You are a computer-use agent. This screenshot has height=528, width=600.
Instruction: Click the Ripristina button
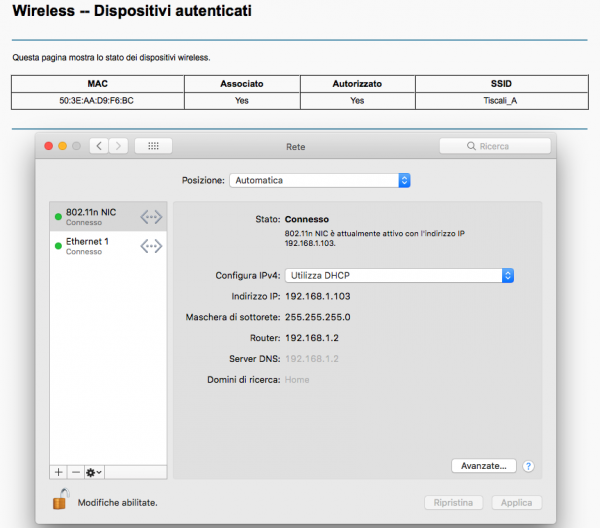[453, 503]
